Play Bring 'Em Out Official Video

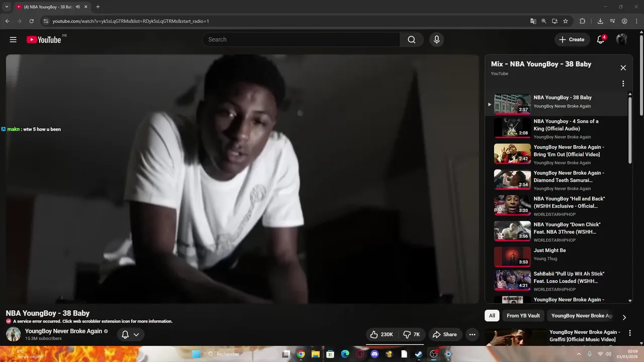point(557,154)
